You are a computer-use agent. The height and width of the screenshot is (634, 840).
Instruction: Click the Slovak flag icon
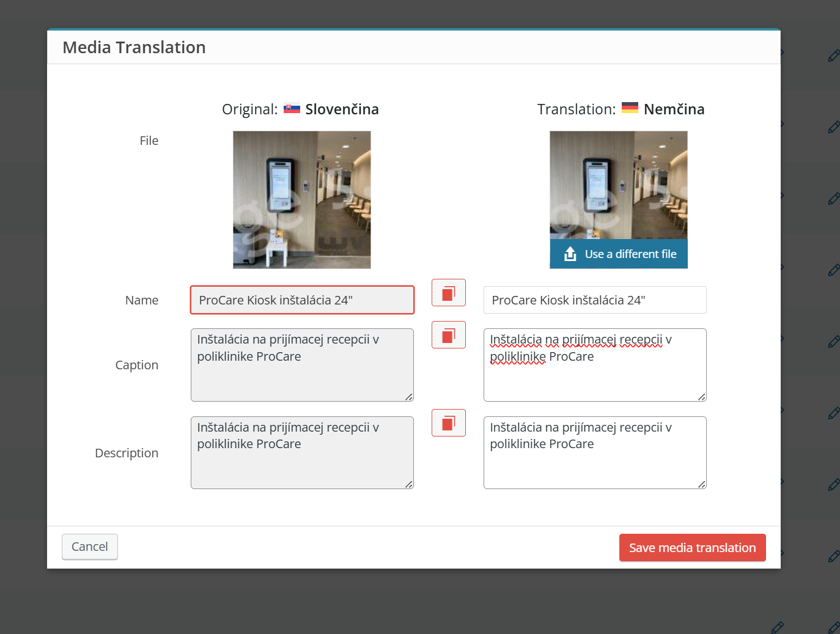[x=292, y=108]
